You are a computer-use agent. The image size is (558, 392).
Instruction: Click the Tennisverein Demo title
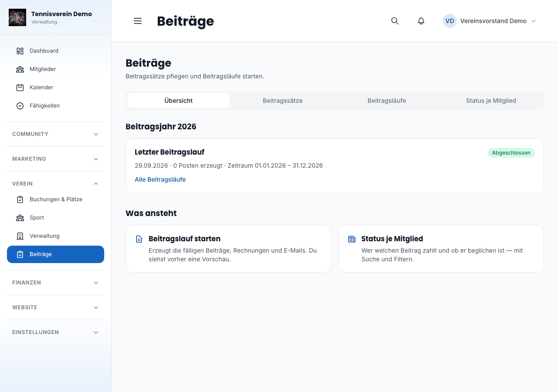[x=61, y=14]
